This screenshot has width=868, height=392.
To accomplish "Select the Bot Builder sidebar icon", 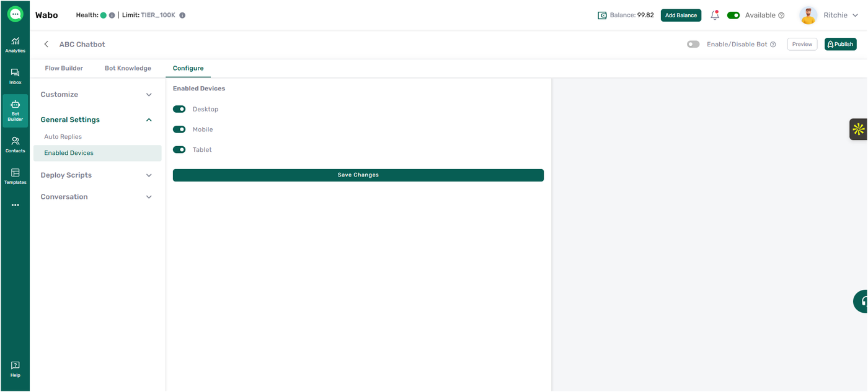I will coord(15,111).
